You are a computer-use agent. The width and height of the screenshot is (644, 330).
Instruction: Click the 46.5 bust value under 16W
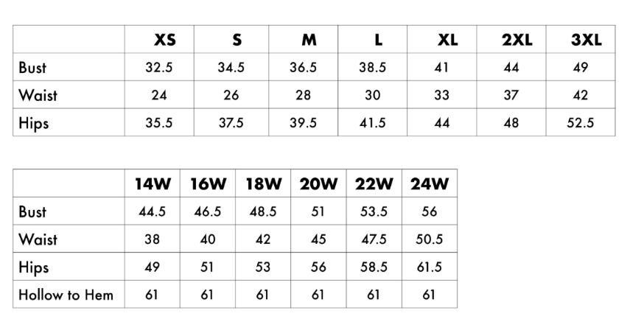pyautogui.click(x=208, y=211)
